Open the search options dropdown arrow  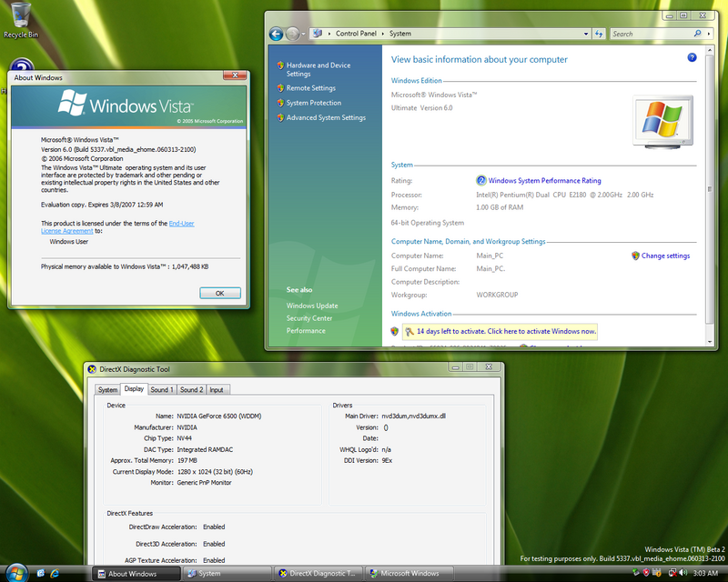tap(708, 34)
